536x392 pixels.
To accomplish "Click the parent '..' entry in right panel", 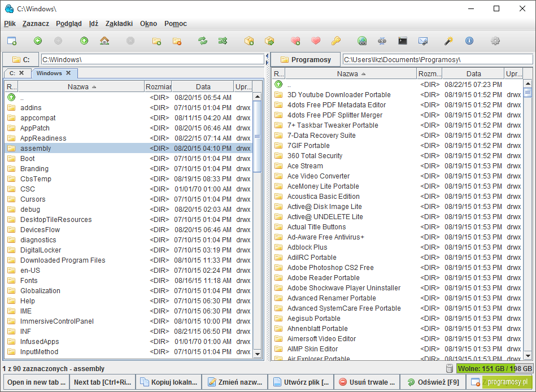I will [398, 84].
